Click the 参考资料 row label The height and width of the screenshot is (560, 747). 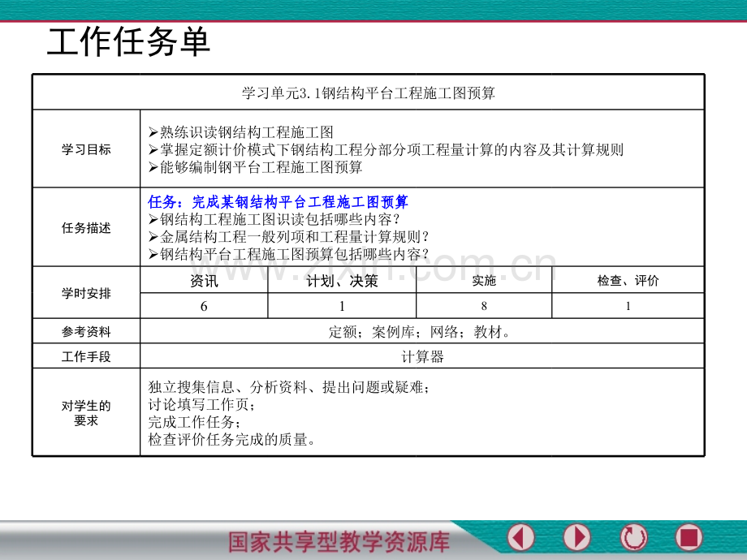click(86, 331)
